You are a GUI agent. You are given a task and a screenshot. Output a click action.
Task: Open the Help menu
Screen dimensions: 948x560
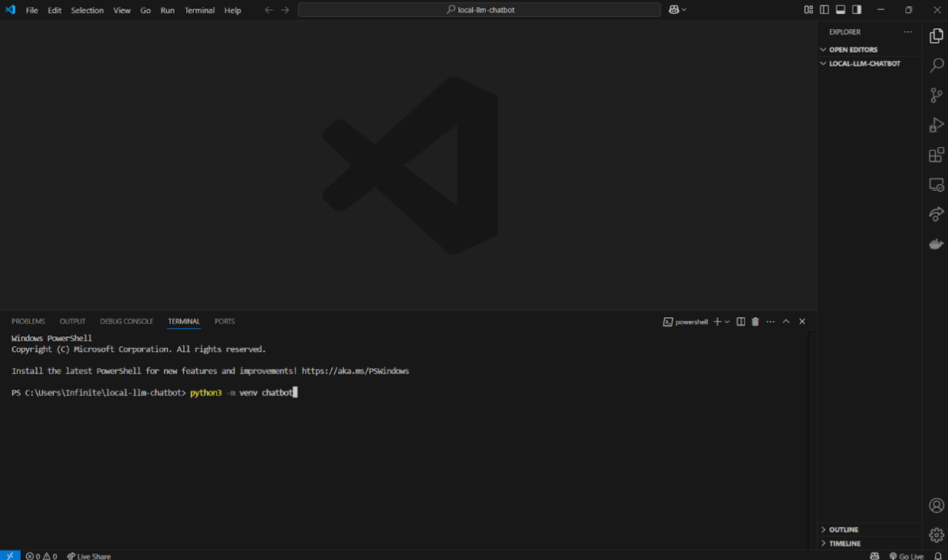point(232,11)
